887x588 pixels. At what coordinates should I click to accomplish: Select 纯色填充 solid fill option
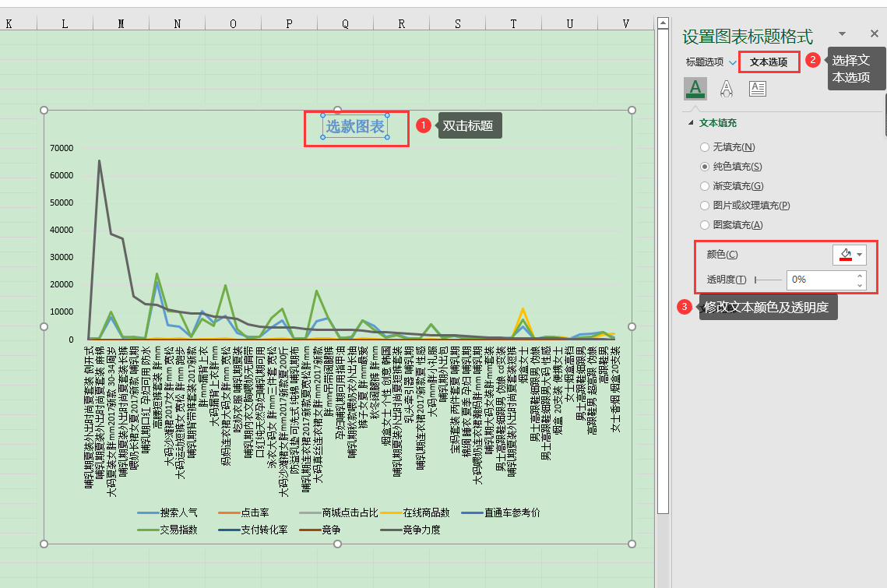click(705, 167)
